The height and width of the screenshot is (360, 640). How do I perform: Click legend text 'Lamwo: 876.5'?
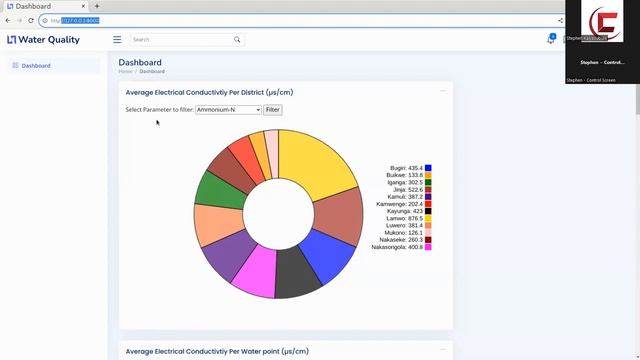click(x=404, y=218)
